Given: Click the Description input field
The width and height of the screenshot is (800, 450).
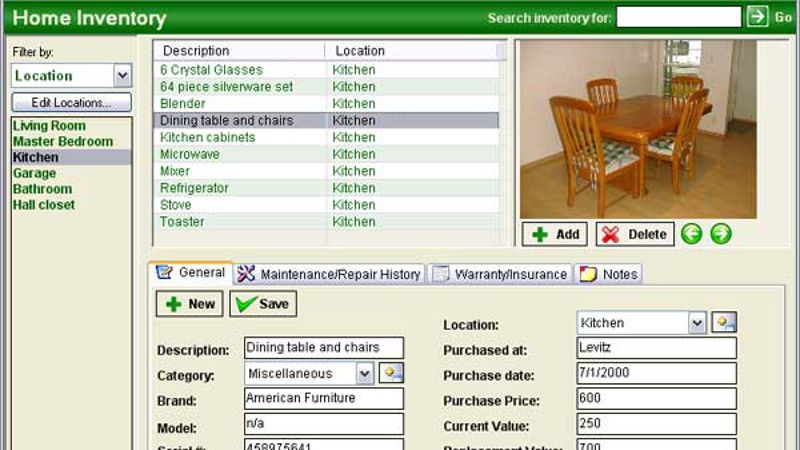Looking at the screenshot, I should click(323, 347).
